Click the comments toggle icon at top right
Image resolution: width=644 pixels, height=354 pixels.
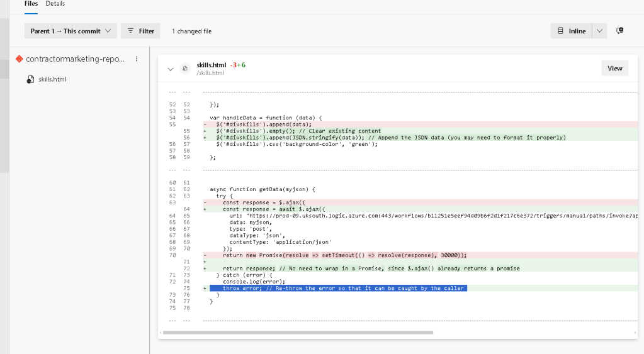[620, 31]
